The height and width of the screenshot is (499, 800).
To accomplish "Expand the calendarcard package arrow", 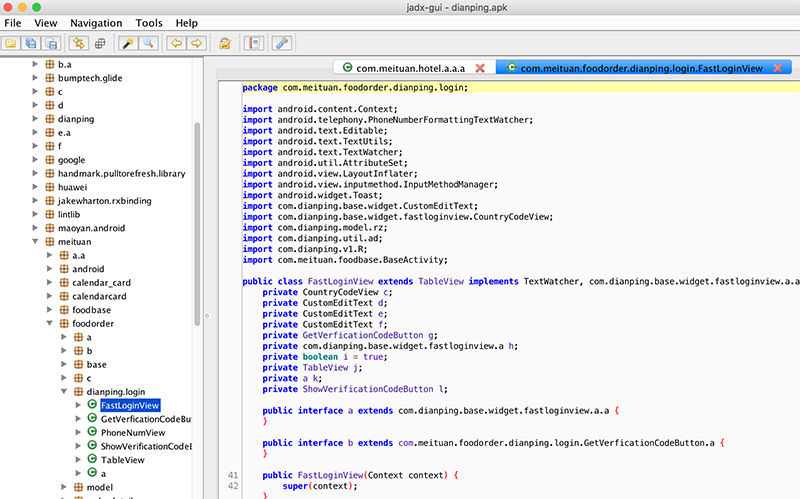I will point(49,296).
